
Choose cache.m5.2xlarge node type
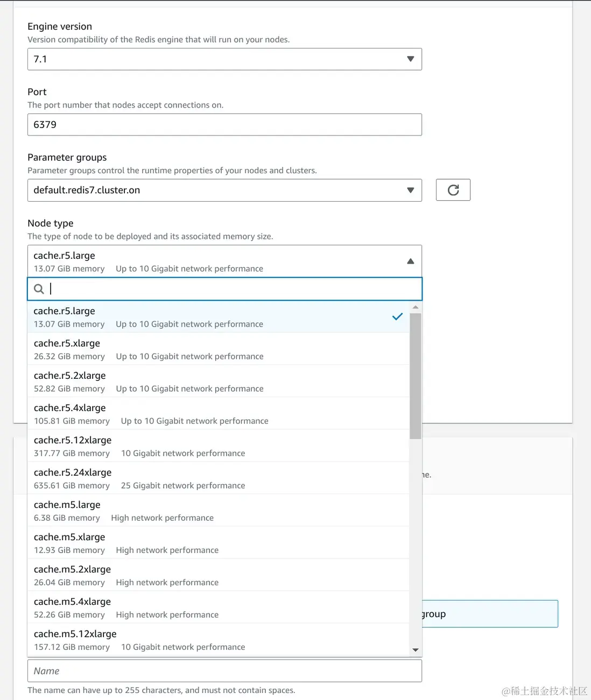click(x=219, y=575)
